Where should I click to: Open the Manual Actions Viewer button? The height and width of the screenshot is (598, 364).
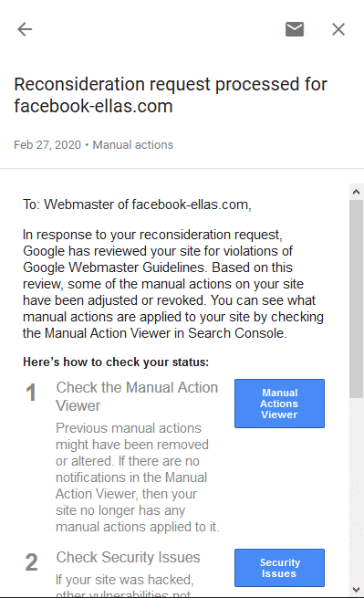(x=279, y=404)
